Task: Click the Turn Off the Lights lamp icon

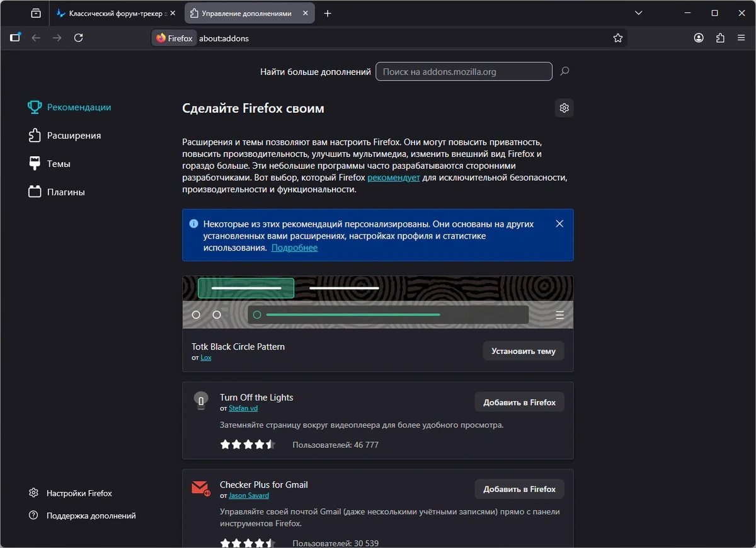Action: 201,401
